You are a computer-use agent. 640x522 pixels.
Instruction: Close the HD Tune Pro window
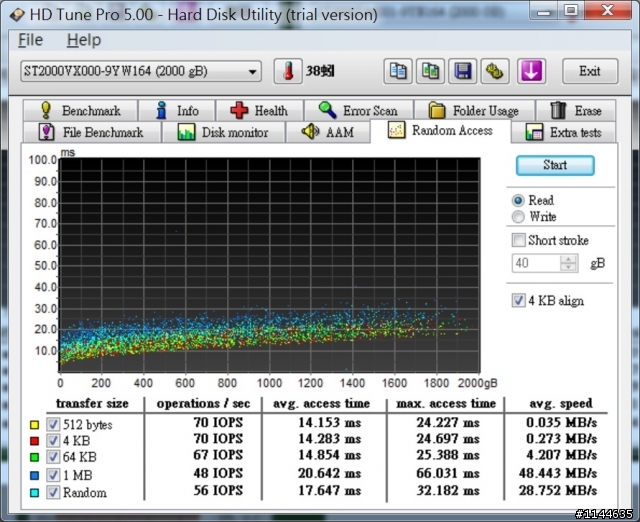tap(608, 11)
